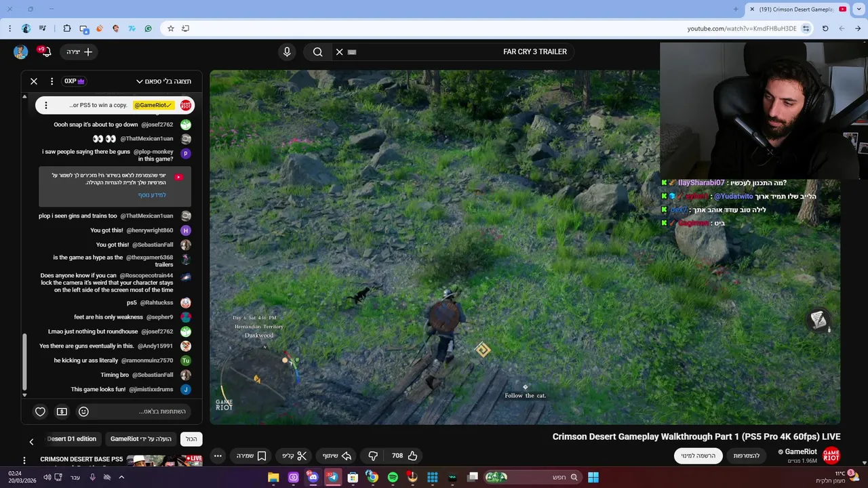Click chat message 'This game looks fun!'
Image resolution: width=868 pixels, height=488 pixels.
pyautogui.click(x=98, y=390)
